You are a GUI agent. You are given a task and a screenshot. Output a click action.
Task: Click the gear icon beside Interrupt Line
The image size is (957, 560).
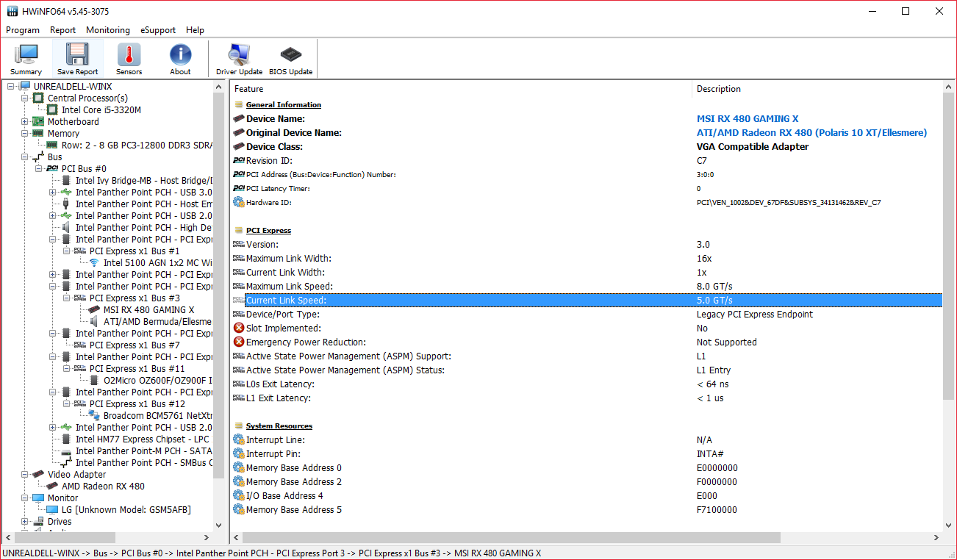click(239, 439)
